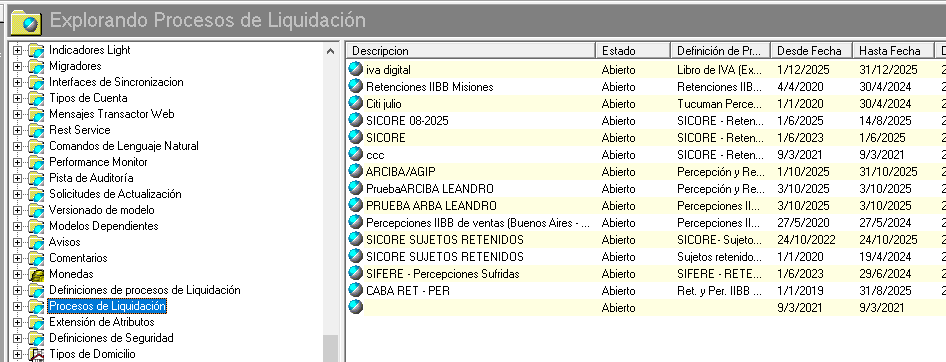The image size is (946, 362).
Task: Select Extensión de Atributos in the tree
Action: pos(101,322)
